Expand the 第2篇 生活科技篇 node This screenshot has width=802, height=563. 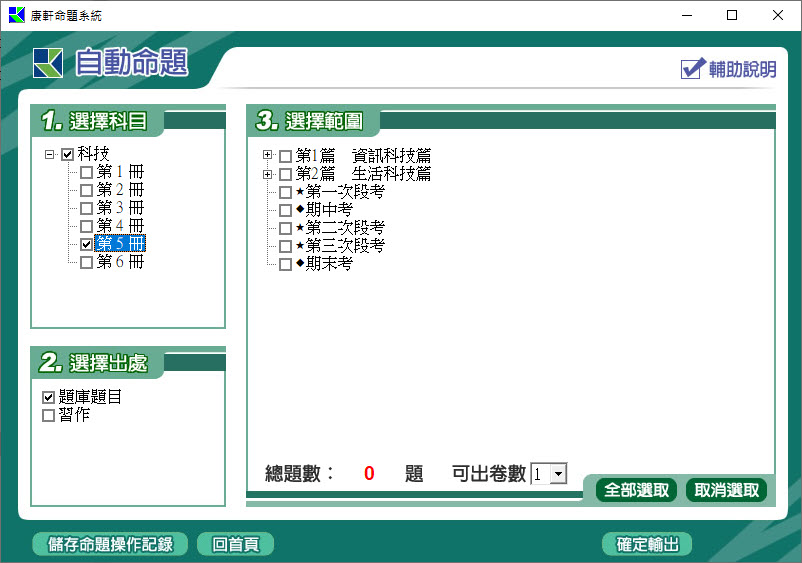[267, 174]
